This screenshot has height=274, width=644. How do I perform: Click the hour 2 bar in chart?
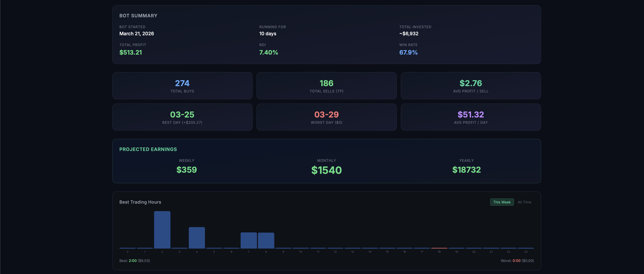162,230
